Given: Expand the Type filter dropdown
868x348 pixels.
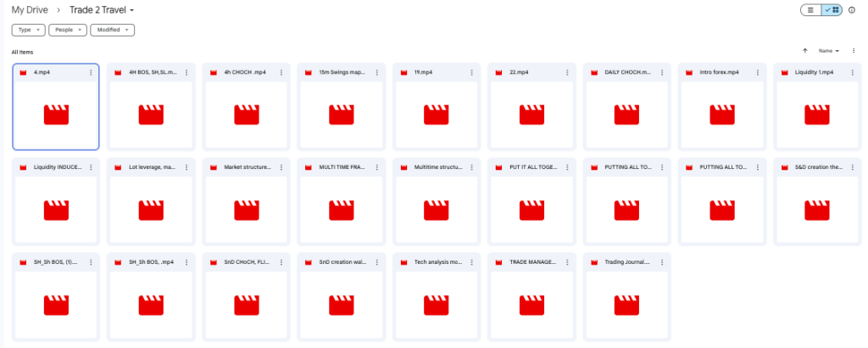Looking at the screenshot, I should tap(29, 30).
